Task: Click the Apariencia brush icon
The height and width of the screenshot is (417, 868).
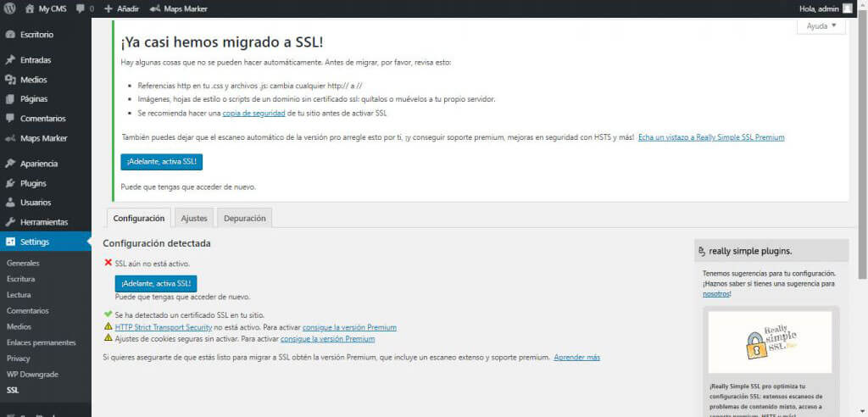Action: tap(9, 164)
